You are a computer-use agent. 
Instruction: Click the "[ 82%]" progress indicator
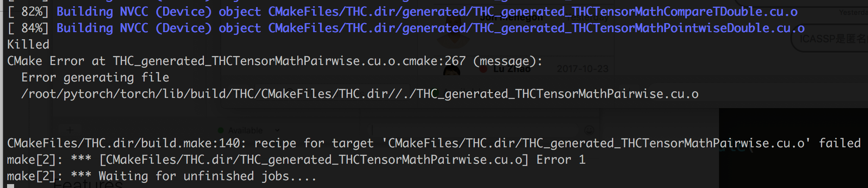(28, 12)
